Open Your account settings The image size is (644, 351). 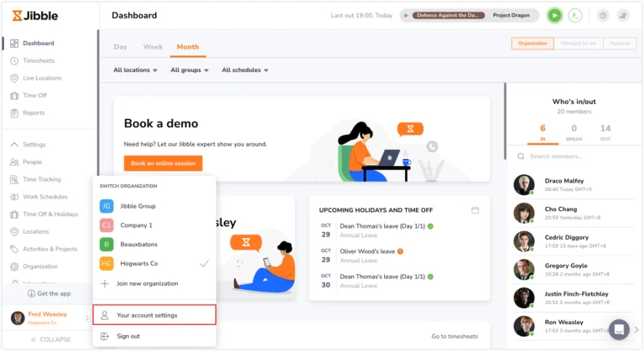(154, 315)
